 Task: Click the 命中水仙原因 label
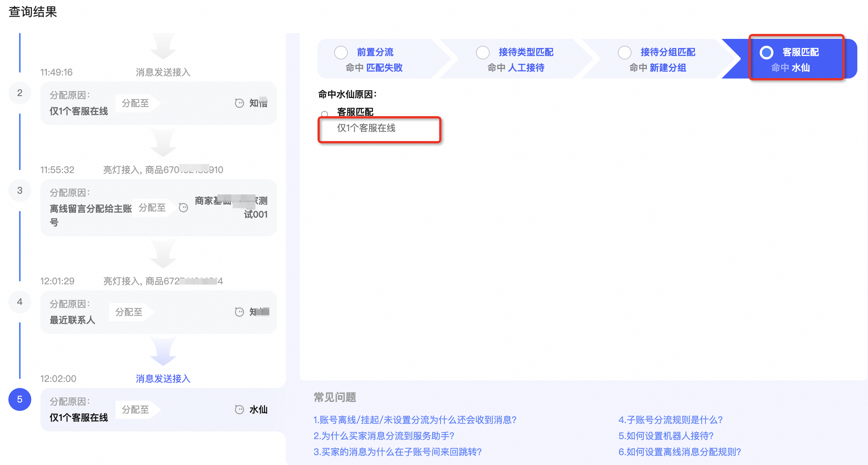pos(347,94)
